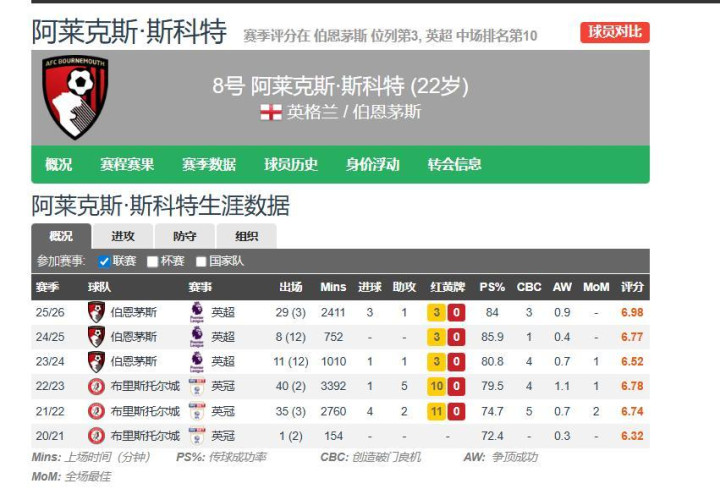Switch to the 防守 tab
Image resolution: width=720 pixels, height=500 pixels.
[185, 236]
